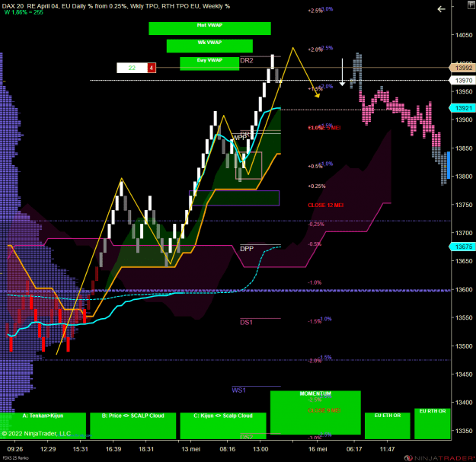Click the 13:00 time axis label

[260, 449]
